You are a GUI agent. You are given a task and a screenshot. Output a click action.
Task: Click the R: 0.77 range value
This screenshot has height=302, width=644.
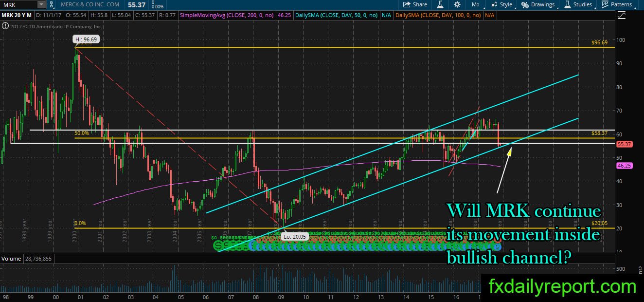pyautogui.click(x=168, y=16)
